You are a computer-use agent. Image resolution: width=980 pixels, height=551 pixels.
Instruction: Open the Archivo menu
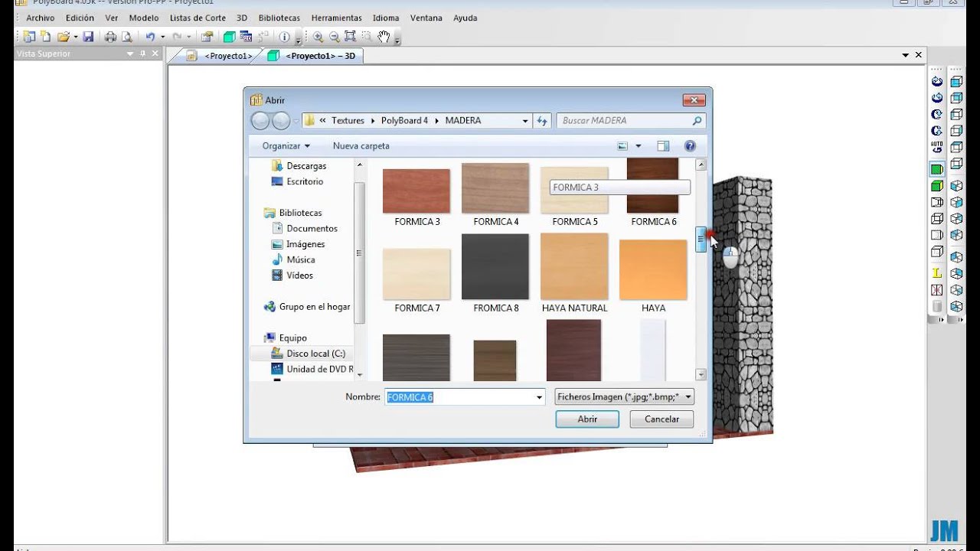(x=41, y=18)
